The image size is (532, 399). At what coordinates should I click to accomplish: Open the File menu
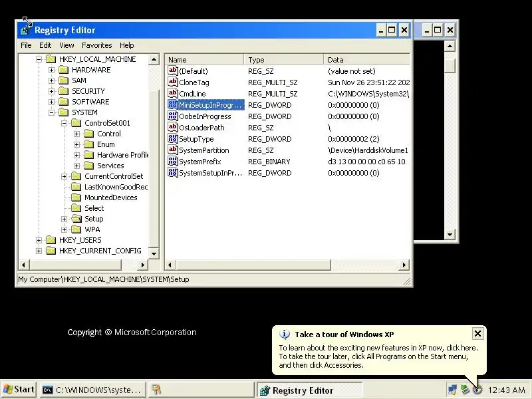click(x=26, y=45)
